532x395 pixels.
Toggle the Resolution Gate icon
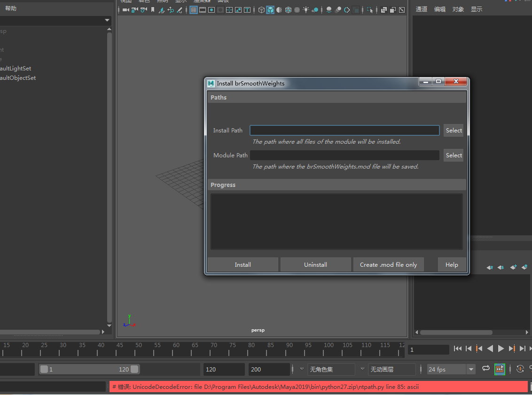click(x=211, y=10)
